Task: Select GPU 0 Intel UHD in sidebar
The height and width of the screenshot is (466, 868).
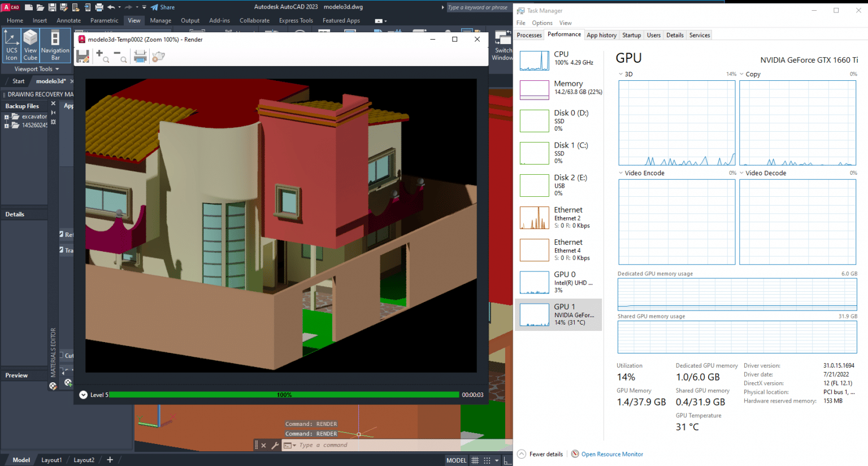Action: 558,282
